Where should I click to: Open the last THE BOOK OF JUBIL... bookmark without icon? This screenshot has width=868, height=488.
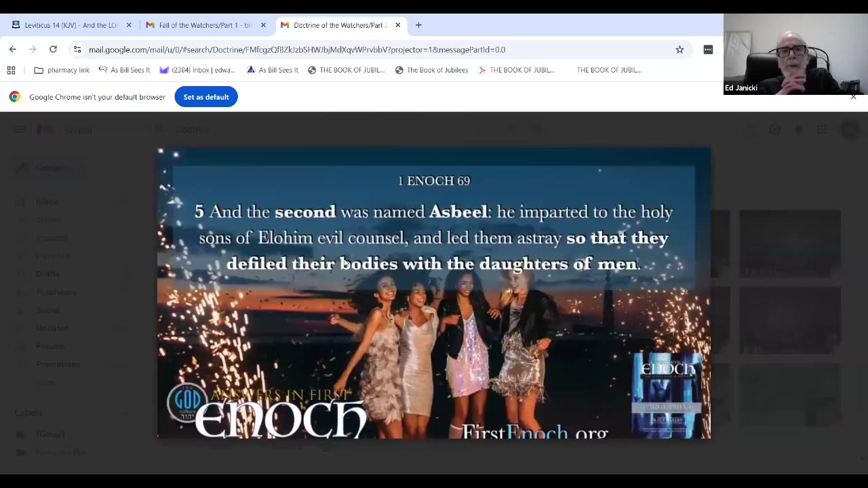tap(609, 70)
